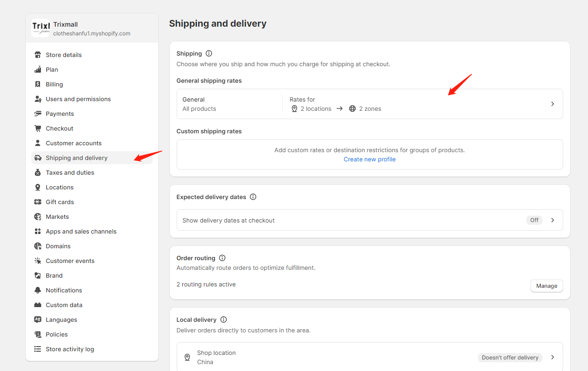
Task: Go to Markets settings
Action: (x=92, y=217)
